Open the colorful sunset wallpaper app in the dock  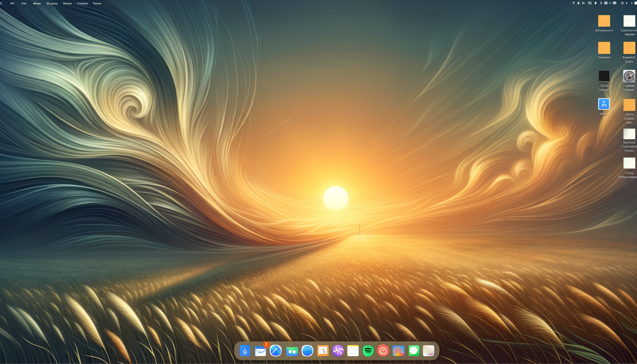tap(398, 351)
